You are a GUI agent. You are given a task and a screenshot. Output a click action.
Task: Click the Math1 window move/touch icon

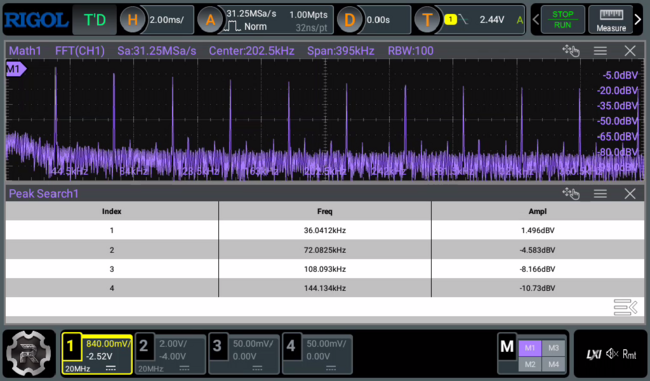tap(571, 51)
